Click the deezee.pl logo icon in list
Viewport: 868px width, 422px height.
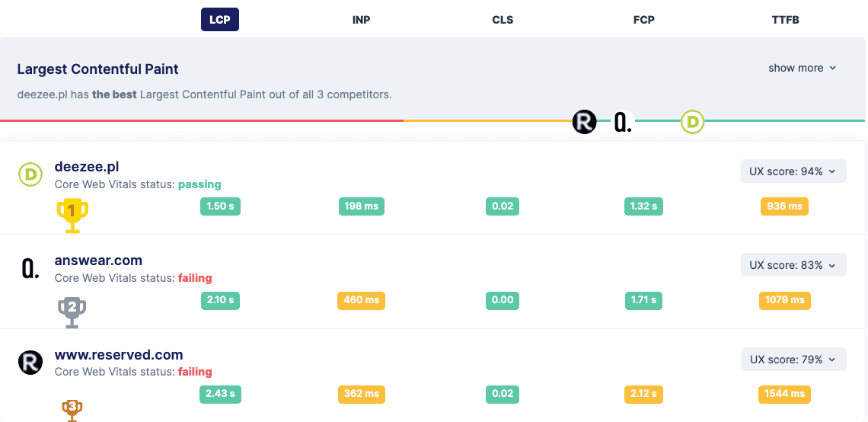30,174
